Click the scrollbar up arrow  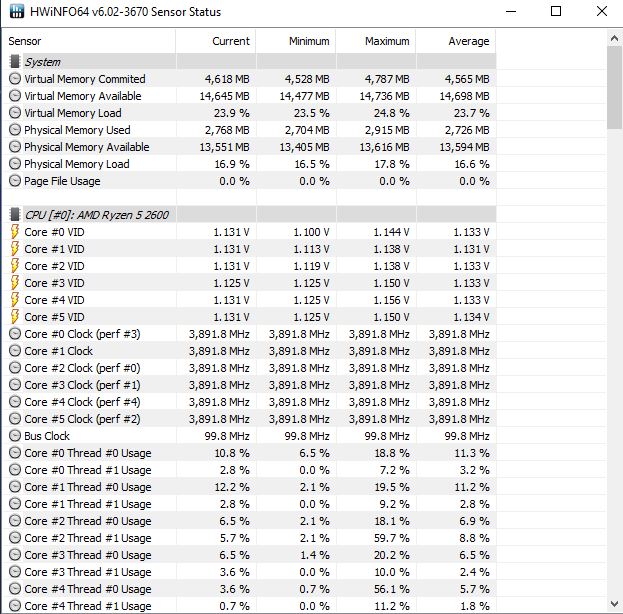pyautogui.click(x=614, y=39)
